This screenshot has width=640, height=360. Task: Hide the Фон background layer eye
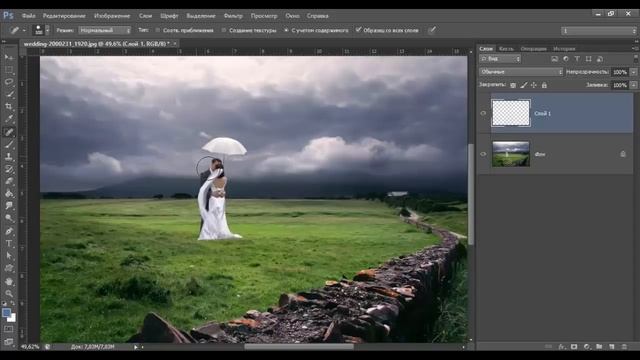pyautogui.click(x=483, y=154)
